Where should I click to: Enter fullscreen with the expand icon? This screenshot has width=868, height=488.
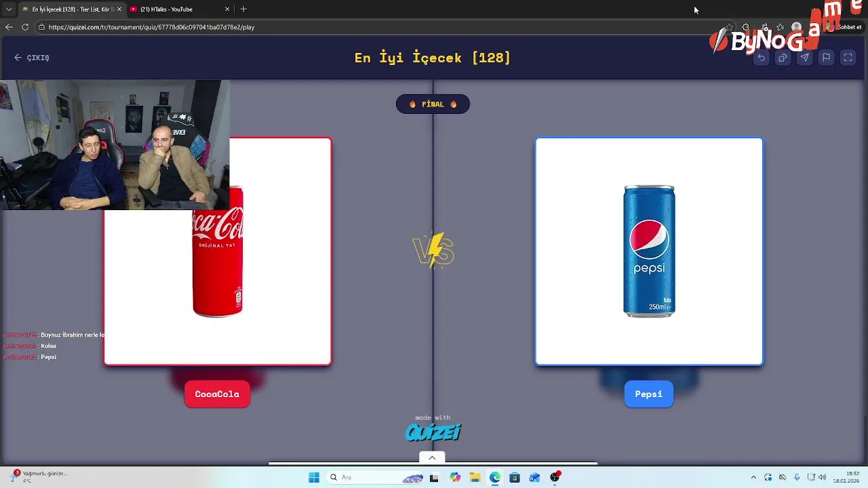[848, 58]
